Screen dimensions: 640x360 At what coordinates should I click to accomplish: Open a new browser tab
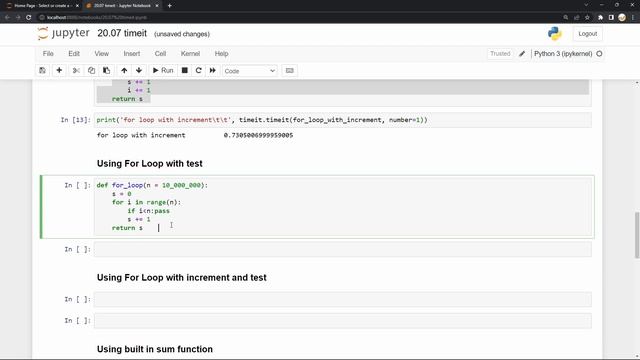[169, 6]
